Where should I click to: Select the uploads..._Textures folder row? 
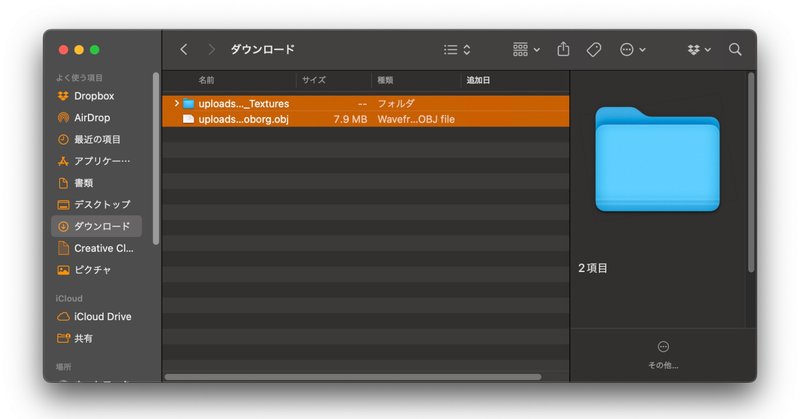point(365,103)
